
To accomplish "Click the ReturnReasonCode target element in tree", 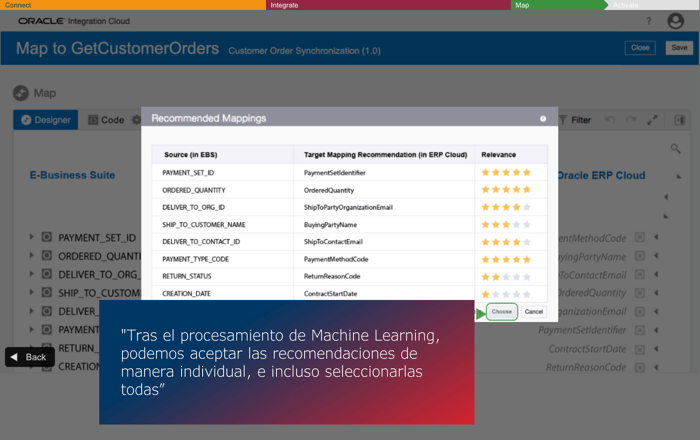I will 586,367.
